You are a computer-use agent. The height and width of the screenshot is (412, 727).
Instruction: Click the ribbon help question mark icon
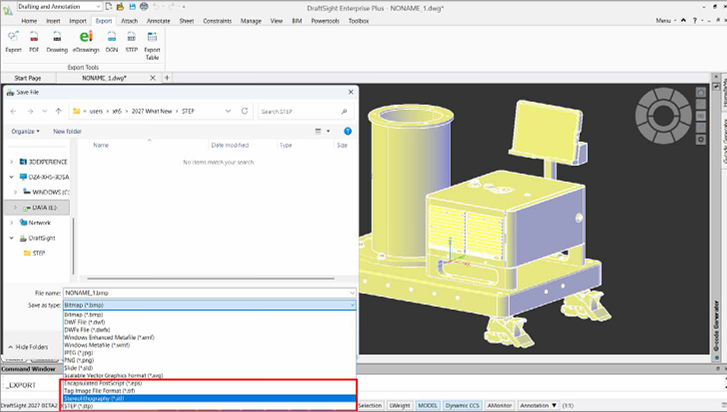(695, 20)
